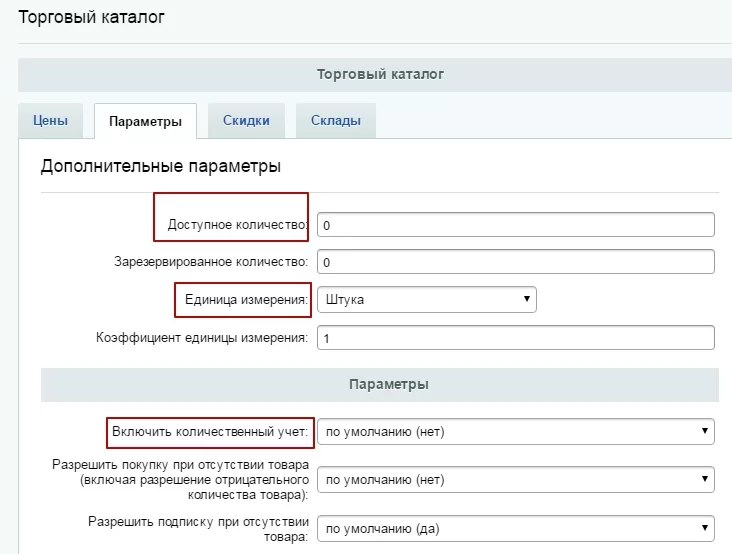Click the Доступное количество label

tap(238, 225)
